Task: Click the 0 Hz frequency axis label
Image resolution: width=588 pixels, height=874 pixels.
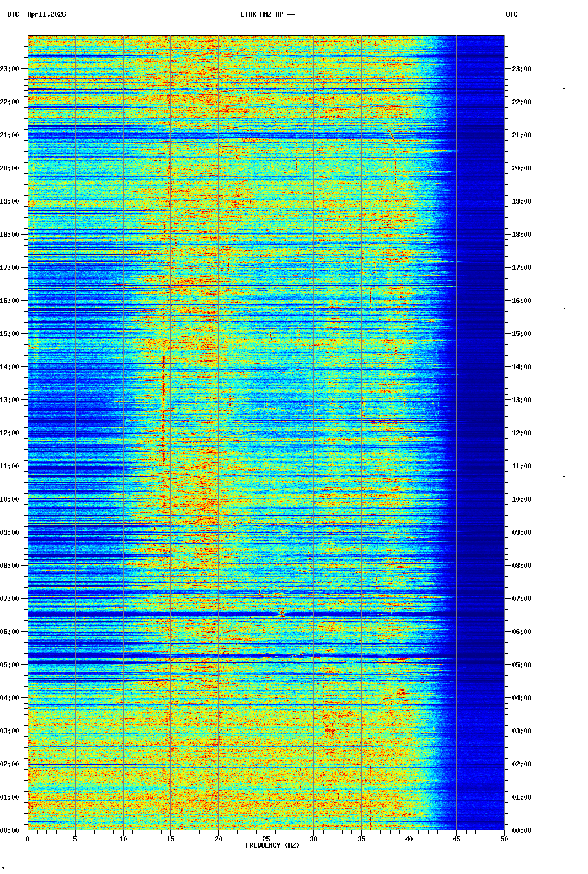Action: pos(28,839)
